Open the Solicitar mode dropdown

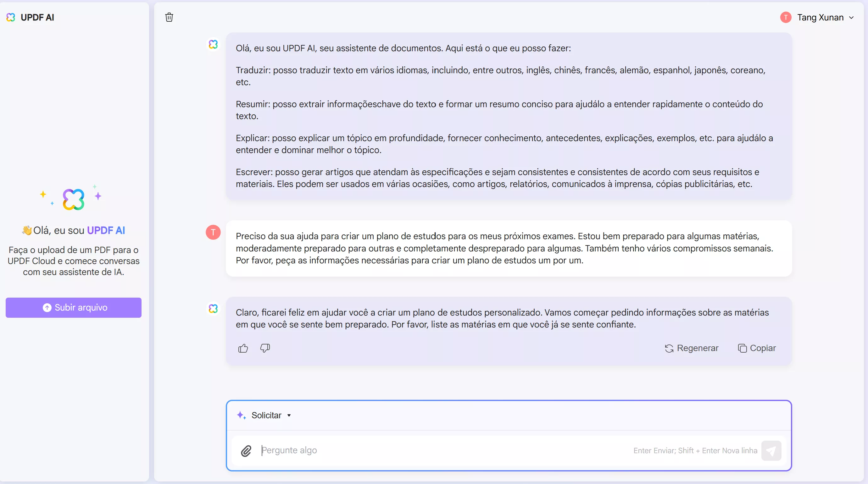click(271, 415)
